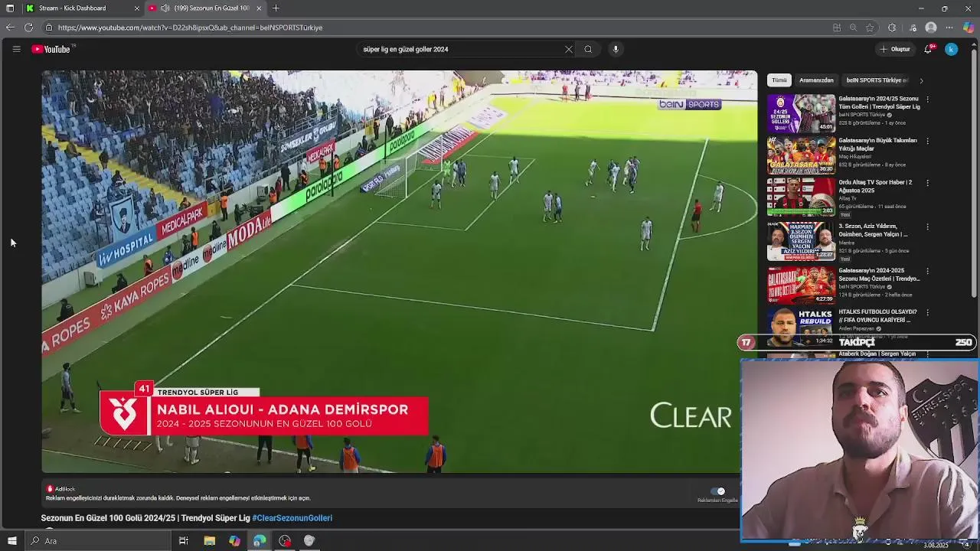
Task: Open 3. Sezon, Aziz Yıldırım video
Action: click(873, 230)
